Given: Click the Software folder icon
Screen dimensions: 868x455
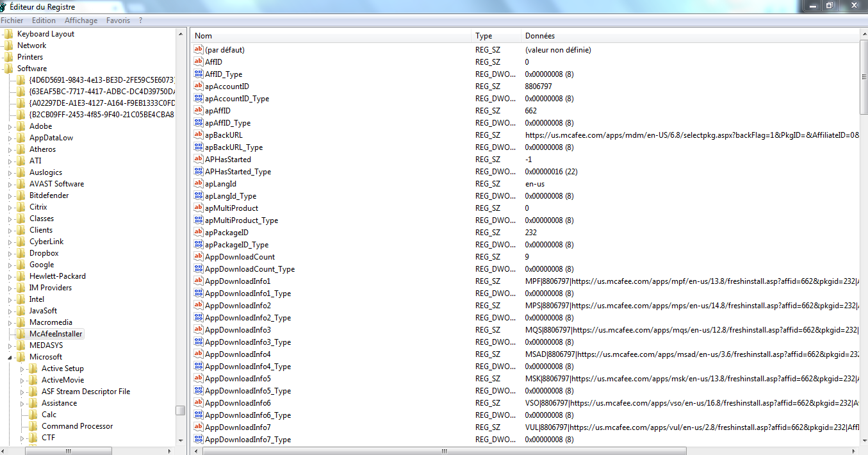Looking at the screenshot, I should (8, 69).
